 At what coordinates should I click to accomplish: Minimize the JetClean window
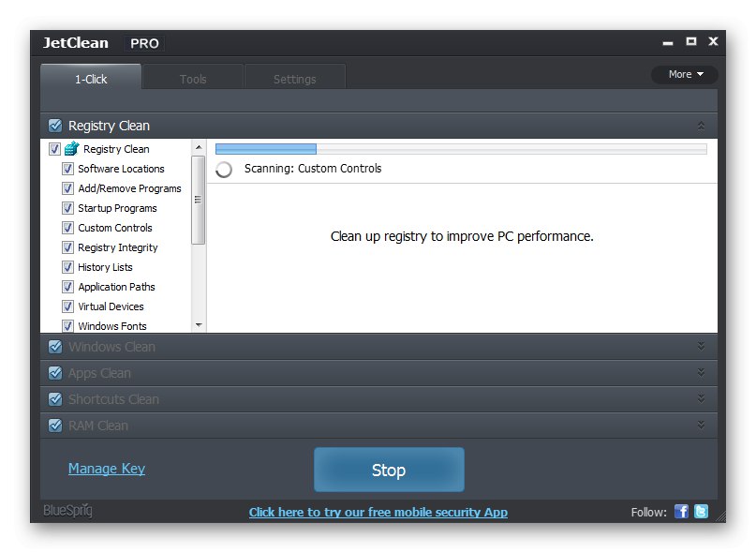click(668, 43)
